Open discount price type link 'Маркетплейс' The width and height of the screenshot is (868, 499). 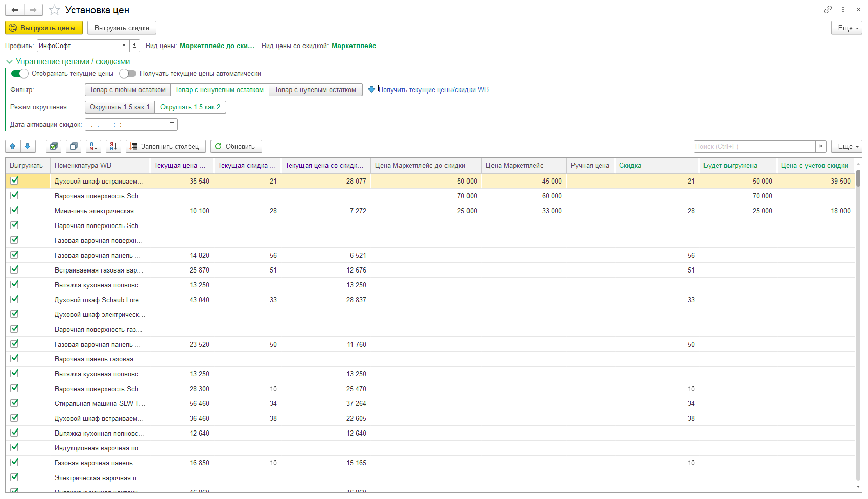click(x=354, y=46)
